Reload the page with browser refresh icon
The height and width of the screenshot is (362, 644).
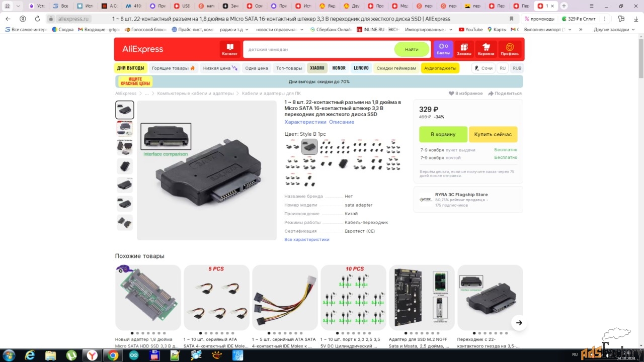click(37, 19)
